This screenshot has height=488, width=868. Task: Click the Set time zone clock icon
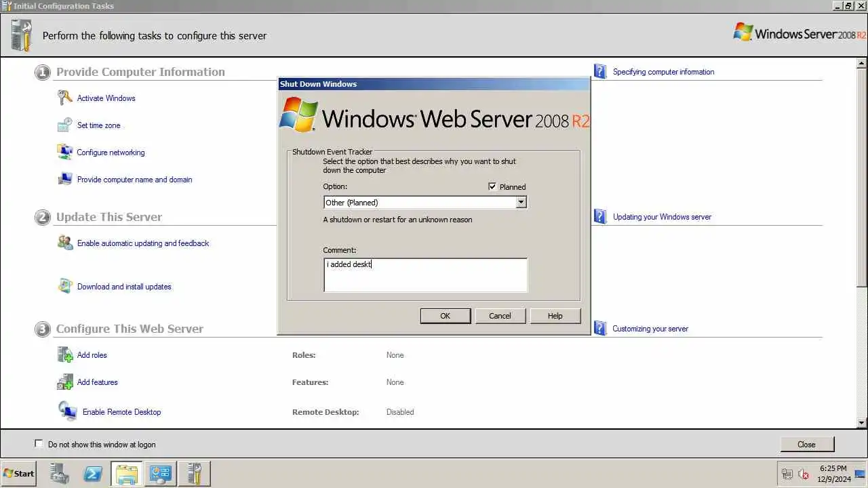pyautogui.click(x=64, y=125)
